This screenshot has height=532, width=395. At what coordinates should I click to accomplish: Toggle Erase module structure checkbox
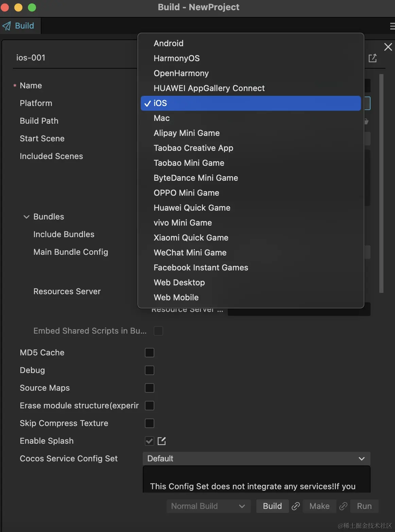point(150,406)
